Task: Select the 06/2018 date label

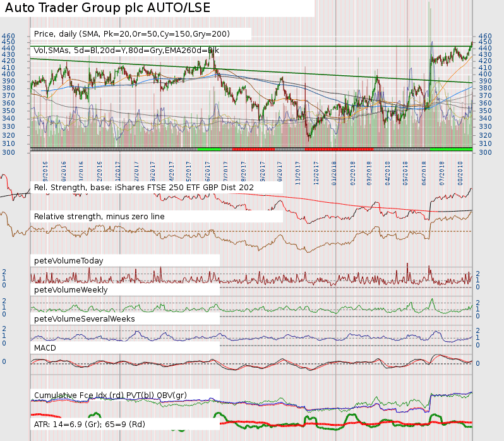Action: (x=424, y=173)
